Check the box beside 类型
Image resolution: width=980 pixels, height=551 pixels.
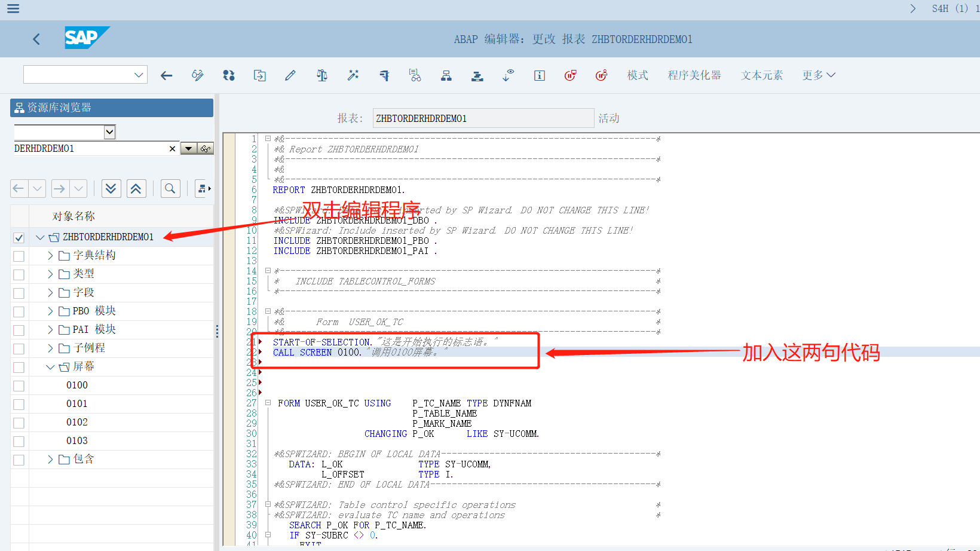19,275
